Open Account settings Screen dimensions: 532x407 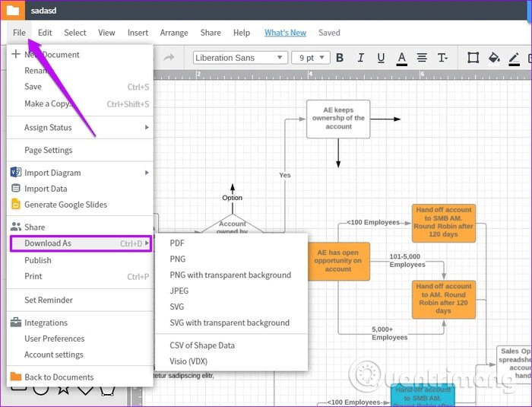coord(80,355)
